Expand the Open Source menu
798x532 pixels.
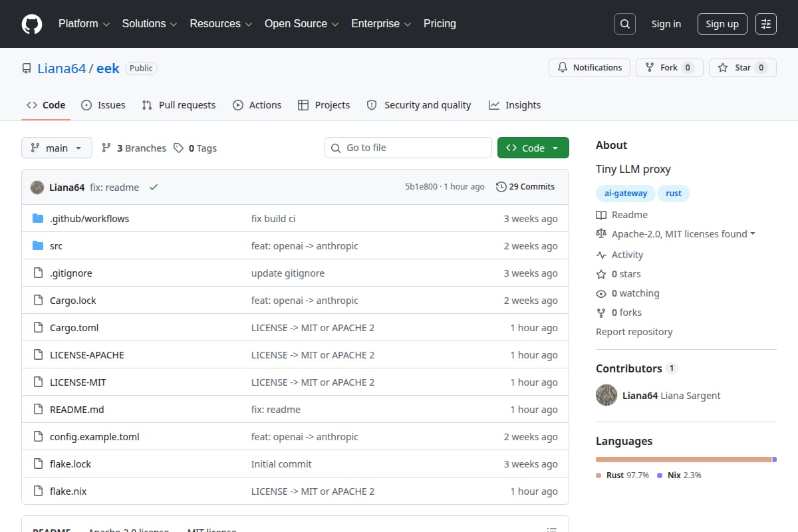click(302, 24)
